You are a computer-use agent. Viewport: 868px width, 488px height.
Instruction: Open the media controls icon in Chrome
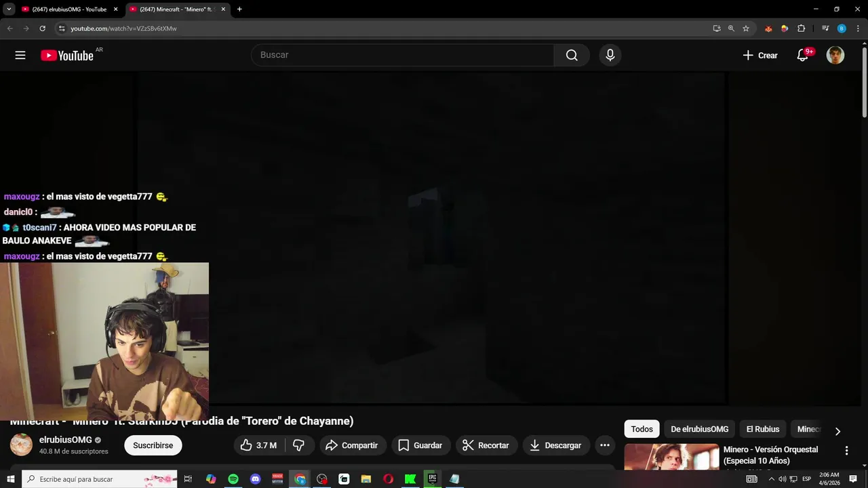(x=825, y=28)
